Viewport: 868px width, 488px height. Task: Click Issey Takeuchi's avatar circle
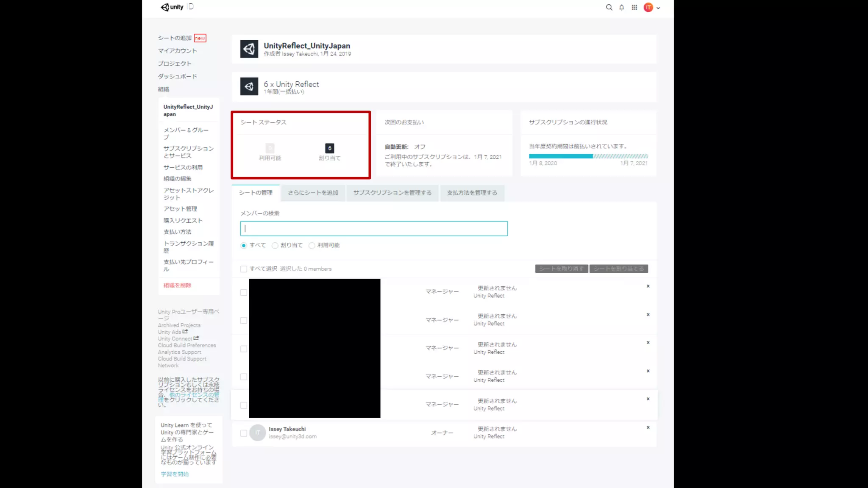click(257, 433)
